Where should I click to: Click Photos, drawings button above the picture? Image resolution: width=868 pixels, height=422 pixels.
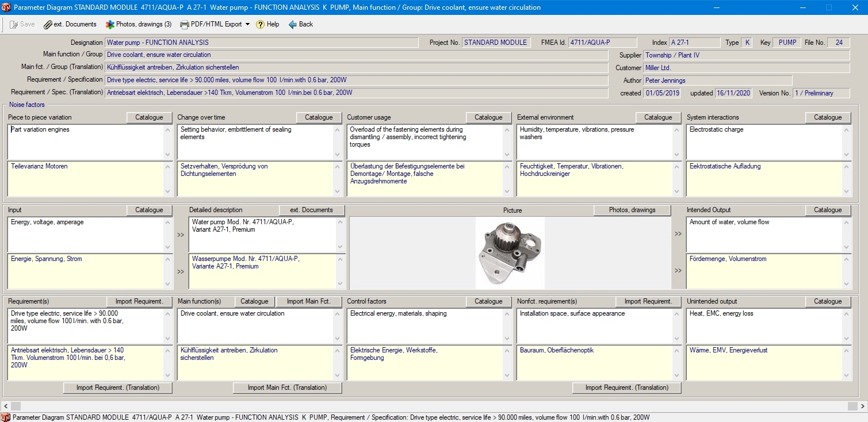(x=632, y=210)
